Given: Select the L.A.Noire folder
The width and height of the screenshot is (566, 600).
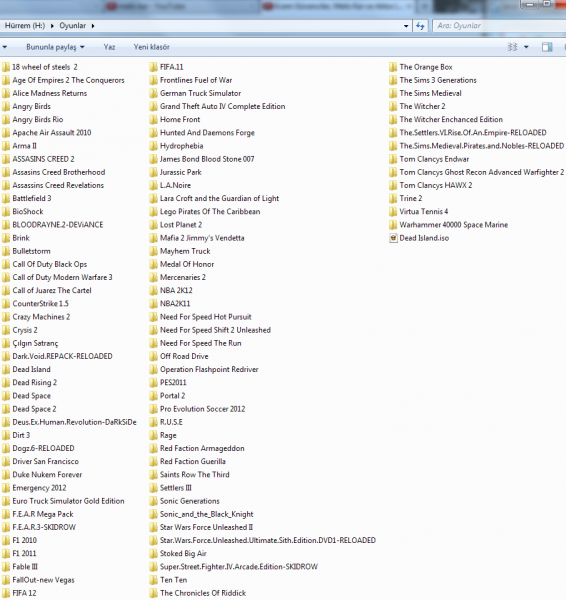Looking at the screenshot, I should [x=170, y=186].
